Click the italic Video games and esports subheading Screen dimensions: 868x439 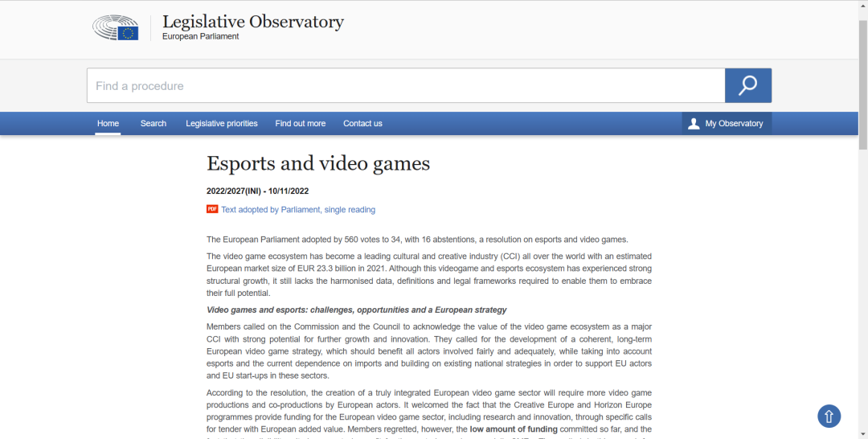pos(357,310)
